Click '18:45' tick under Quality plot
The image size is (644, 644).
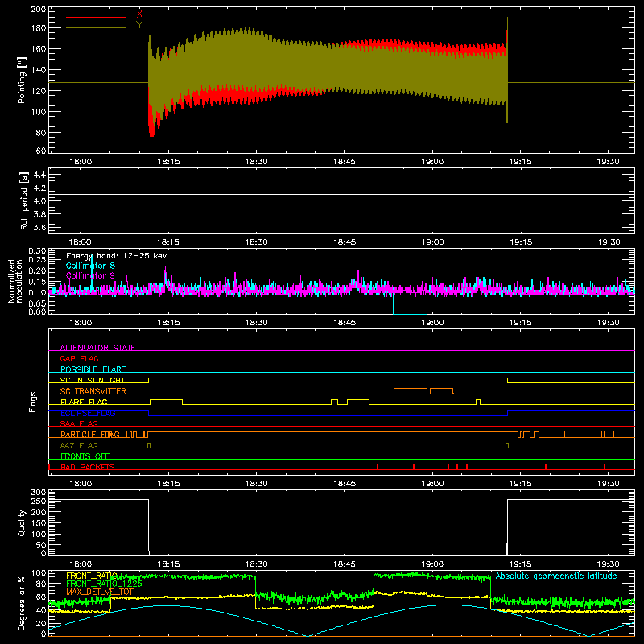click(x=345, y=564)
